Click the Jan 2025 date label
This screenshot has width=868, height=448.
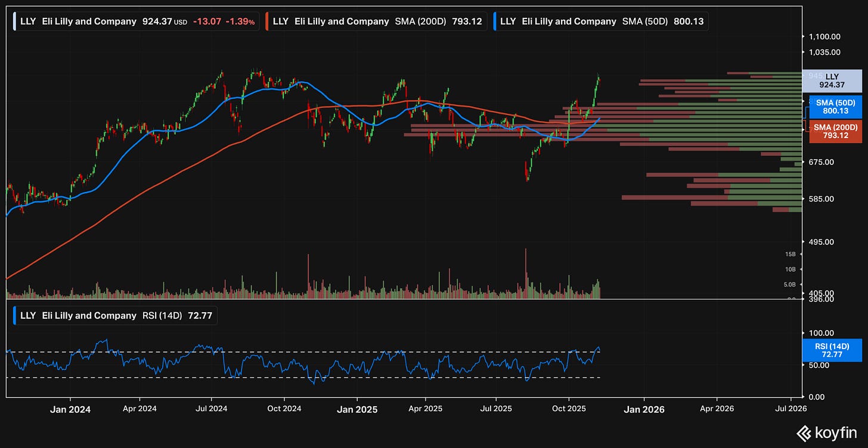coord(357,410)
